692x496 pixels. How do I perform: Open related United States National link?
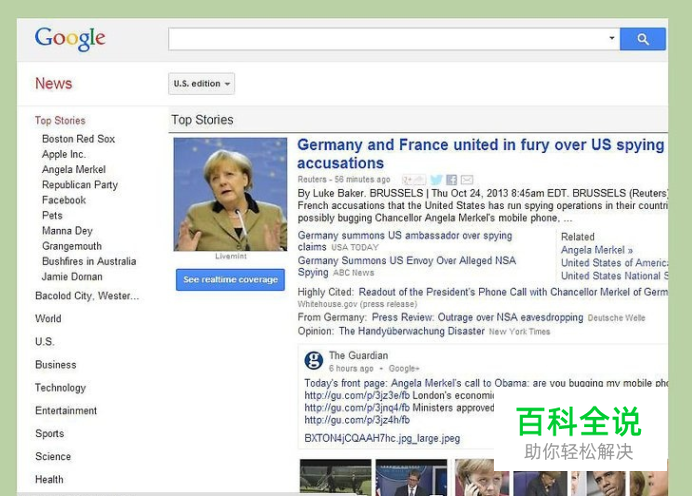coord(614,276)
